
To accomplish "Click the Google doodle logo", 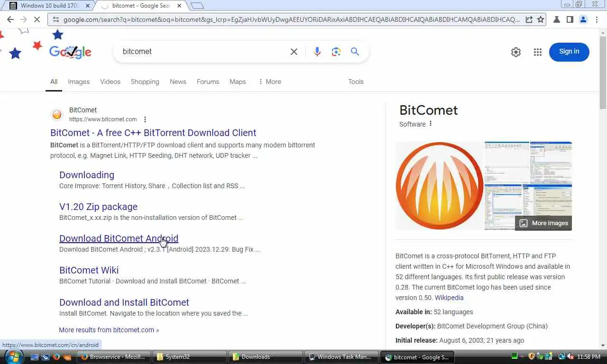I will (x=70, y=52).
